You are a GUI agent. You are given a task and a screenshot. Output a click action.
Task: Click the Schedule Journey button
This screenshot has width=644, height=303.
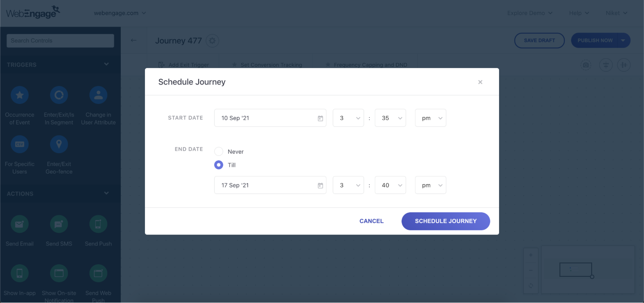[x=446, y=221]
